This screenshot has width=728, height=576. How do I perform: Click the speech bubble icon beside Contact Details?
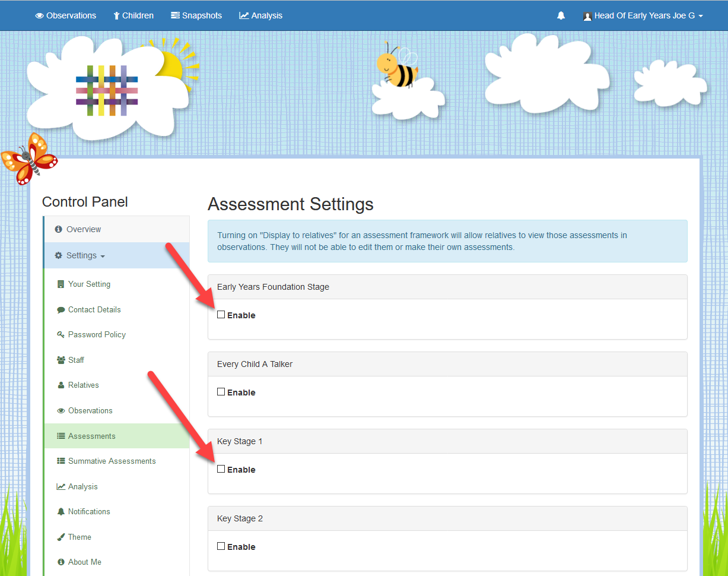(61, 309)
